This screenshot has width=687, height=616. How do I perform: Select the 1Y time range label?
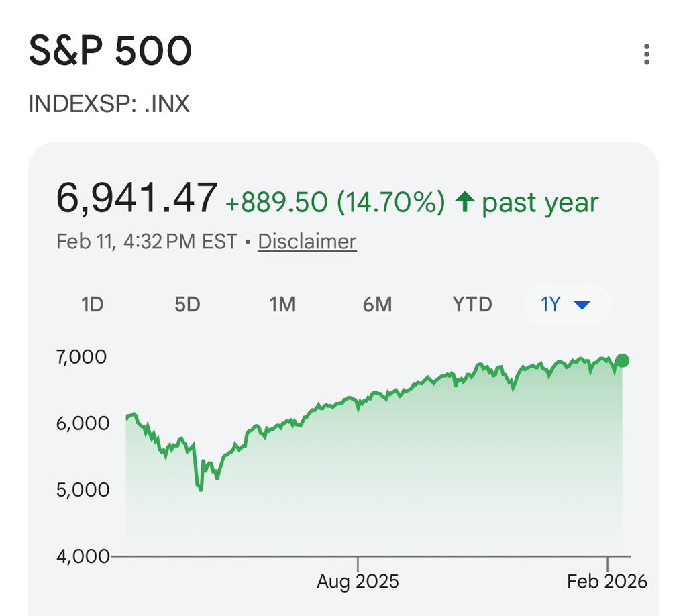click(550, 304)
